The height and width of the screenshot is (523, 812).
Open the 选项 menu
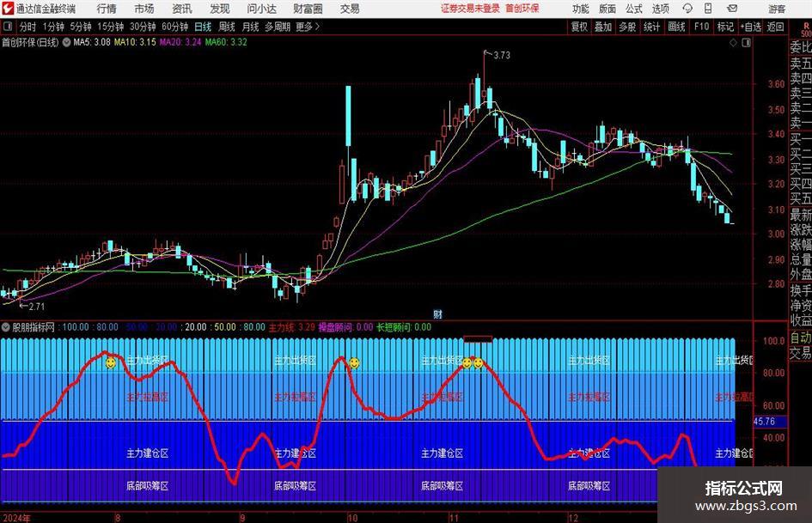coord(660,9)
